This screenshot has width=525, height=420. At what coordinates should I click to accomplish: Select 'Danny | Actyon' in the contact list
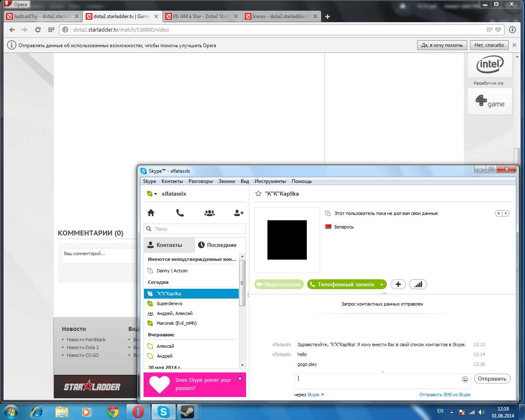[x=191, y=271]
